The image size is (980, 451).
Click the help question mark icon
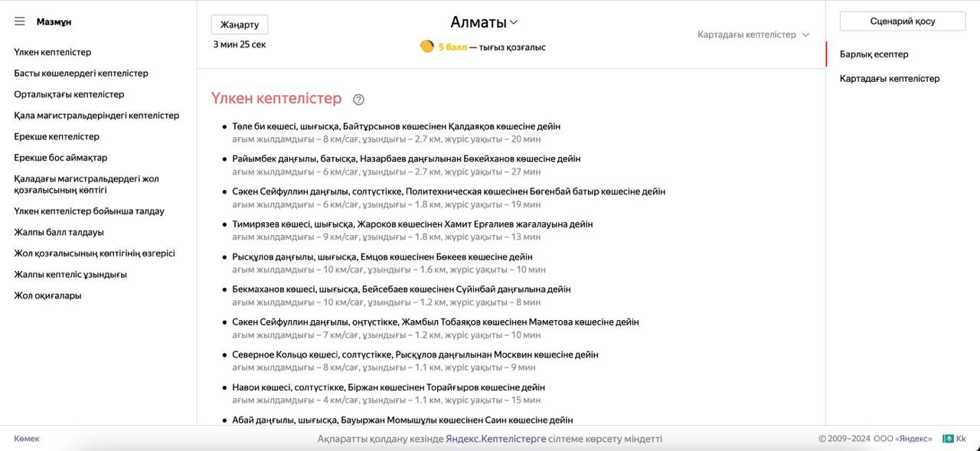(358, 100)
